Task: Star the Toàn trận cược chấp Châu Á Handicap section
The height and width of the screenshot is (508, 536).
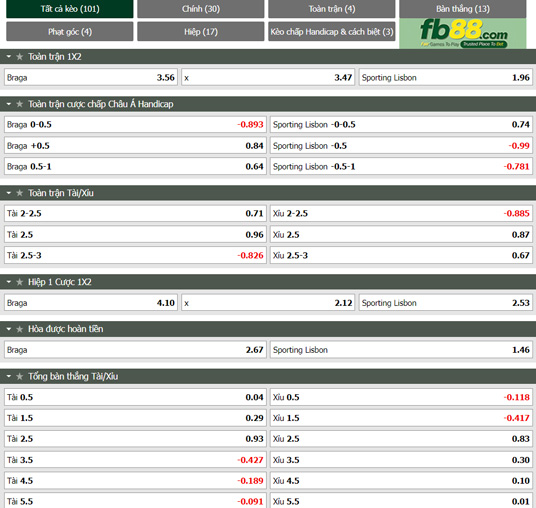Action: point(19,104)
